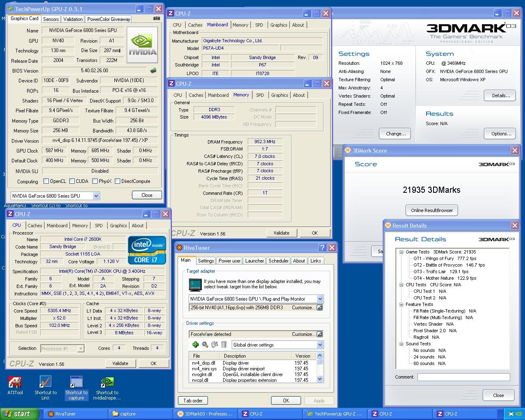
Task: Open the Scheduler tab in RivaTuner
Action: click(x=278, y=261)
